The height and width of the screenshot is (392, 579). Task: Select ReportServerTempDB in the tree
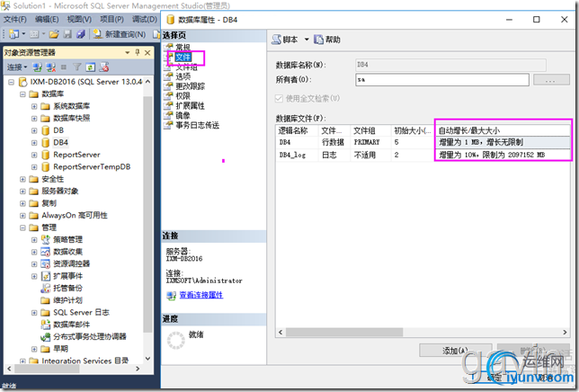click(x=92, y=167)
